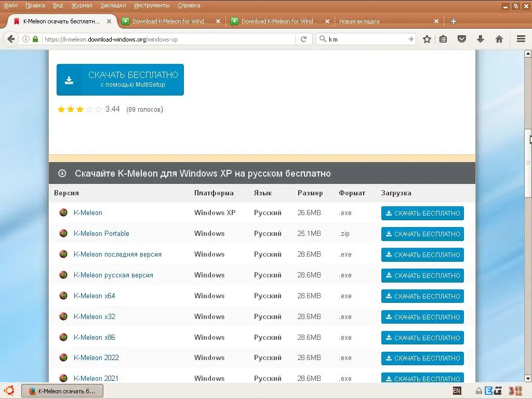The height and width of the screenshot is (399, 532).
Task: Open the Вид menu
Action: (58, 5)
